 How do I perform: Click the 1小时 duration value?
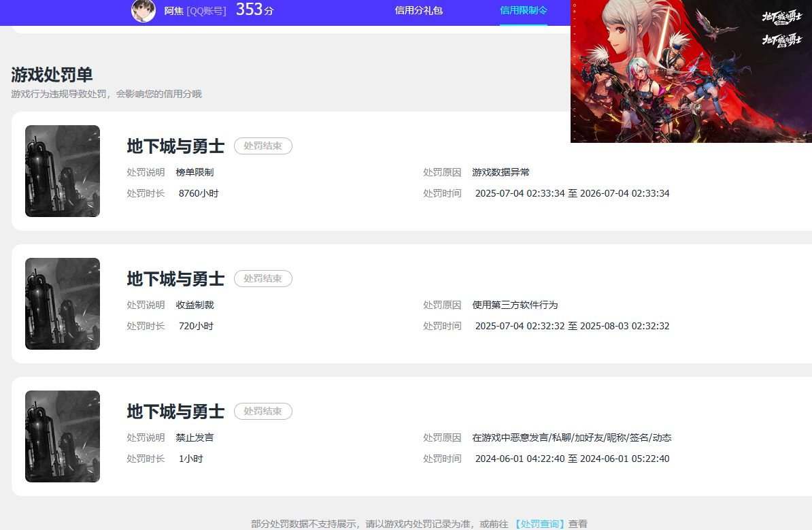coord(190,459)
